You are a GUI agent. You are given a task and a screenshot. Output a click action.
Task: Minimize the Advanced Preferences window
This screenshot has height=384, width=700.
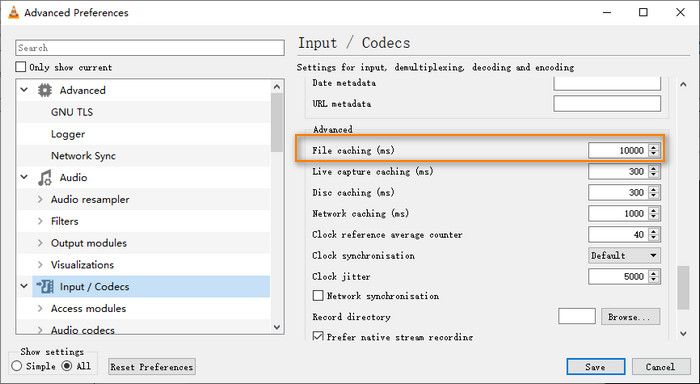607,12
